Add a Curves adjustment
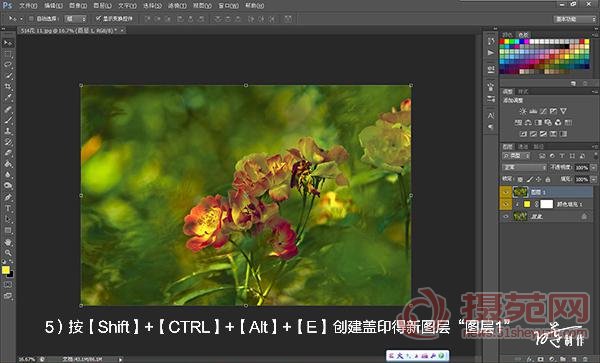 (x=543, y=111)
